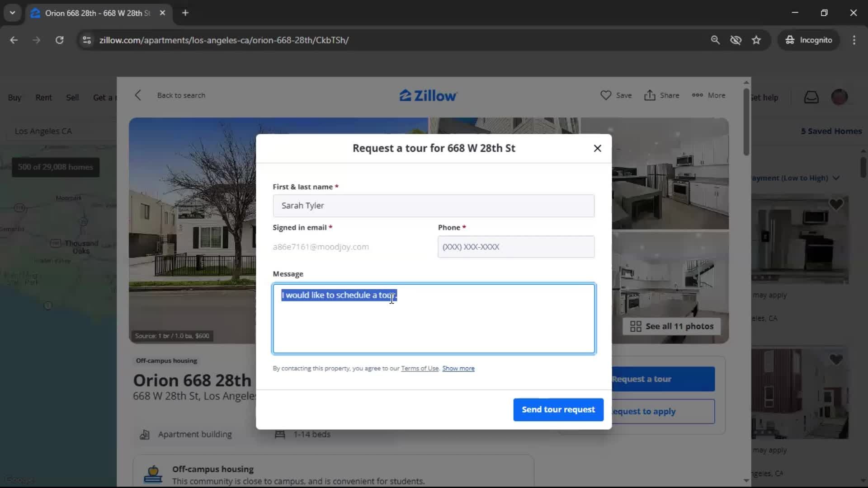Screen dimensions: 868x488
Task: Bookmark page with the star icon
Action: coord(756,40)
